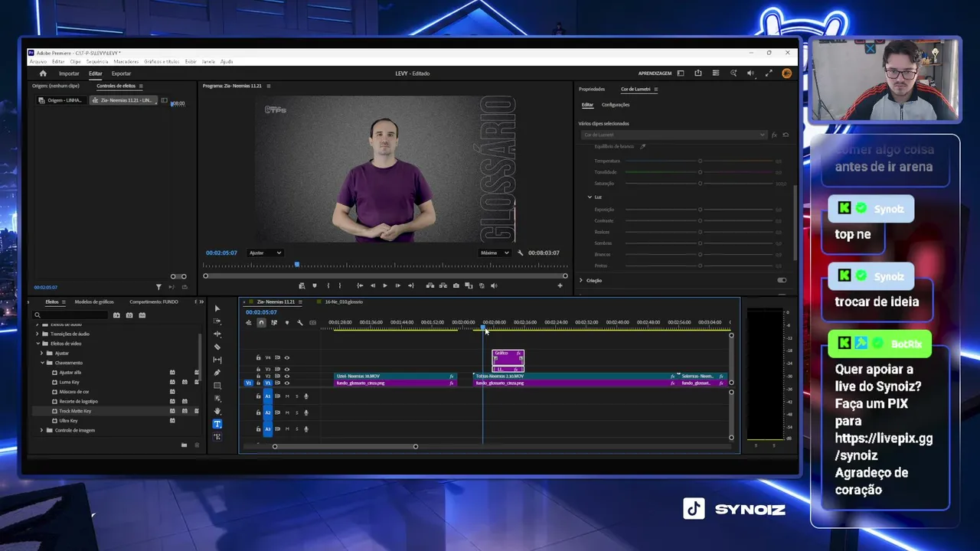Select the Razor tool

point(217,347)
